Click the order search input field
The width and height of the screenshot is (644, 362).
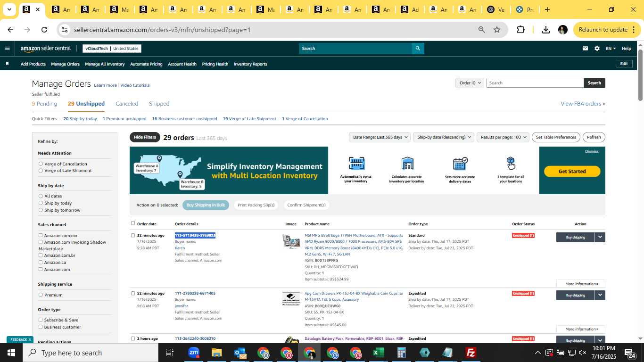click(x=535, y=83)
